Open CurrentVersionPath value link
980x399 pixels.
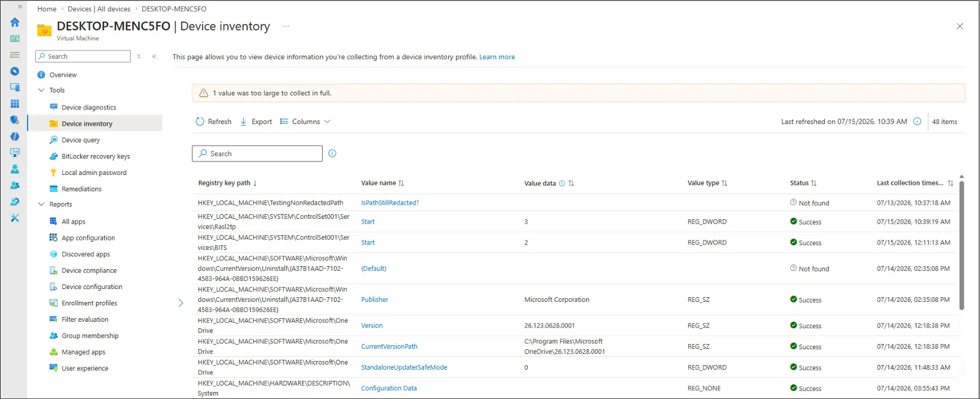click(389, 346)
